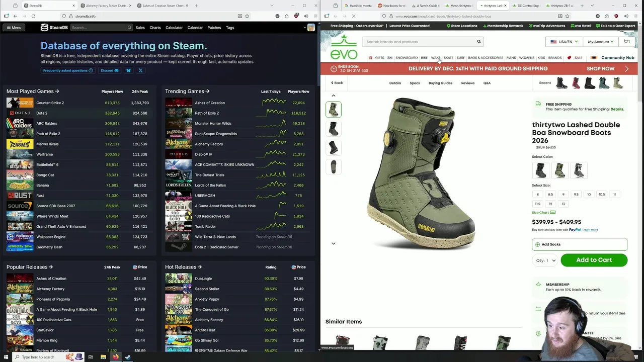The height and width of the screenshot is (362, 644).
Task: Add the boots to cart
Action: [x=594, y=260]
